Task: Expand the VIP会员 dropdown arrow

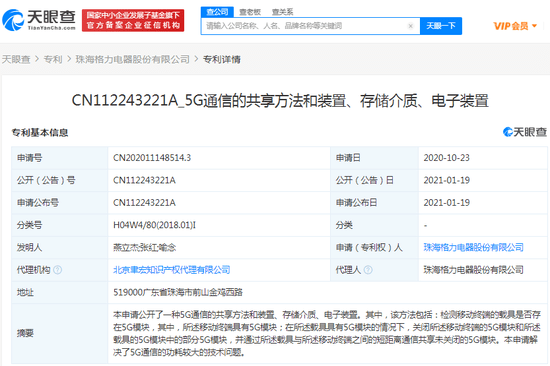Action: [535, 26]
